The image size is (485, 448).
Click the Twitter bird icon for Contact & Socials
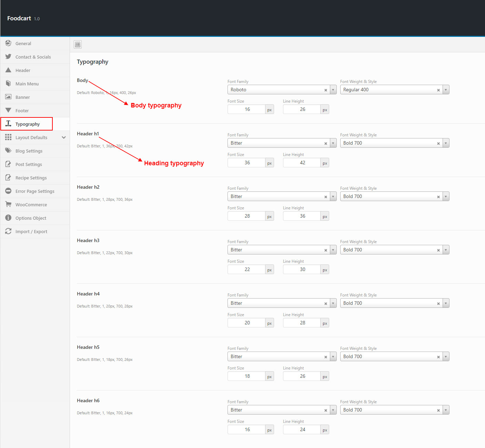pos(8,56)
